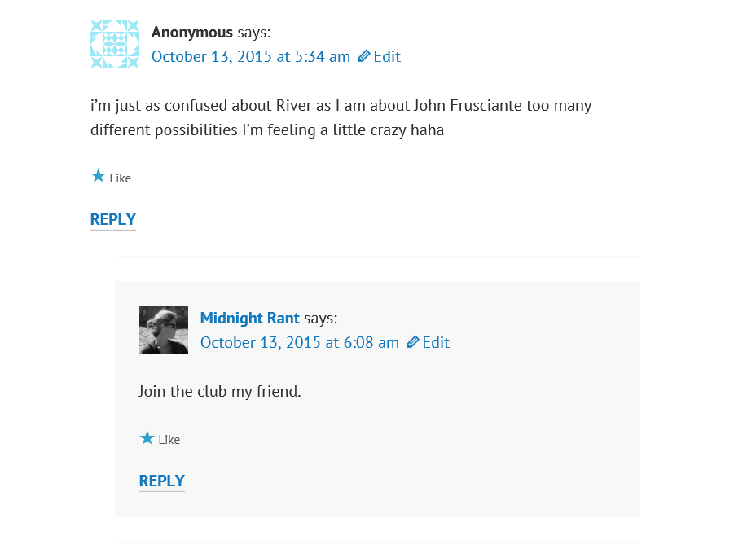
Task: Click the Anonymous author name
Action: coord(192,33)
